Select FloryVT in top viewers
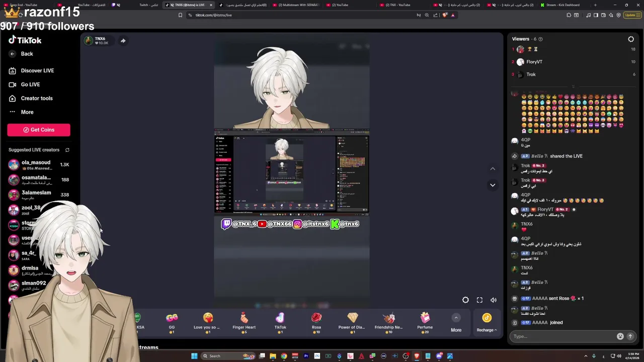 [x=534, y=62]
